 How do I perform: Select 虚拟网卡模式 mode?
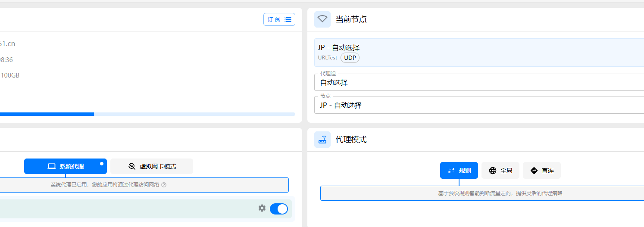(x=152, y=166)
